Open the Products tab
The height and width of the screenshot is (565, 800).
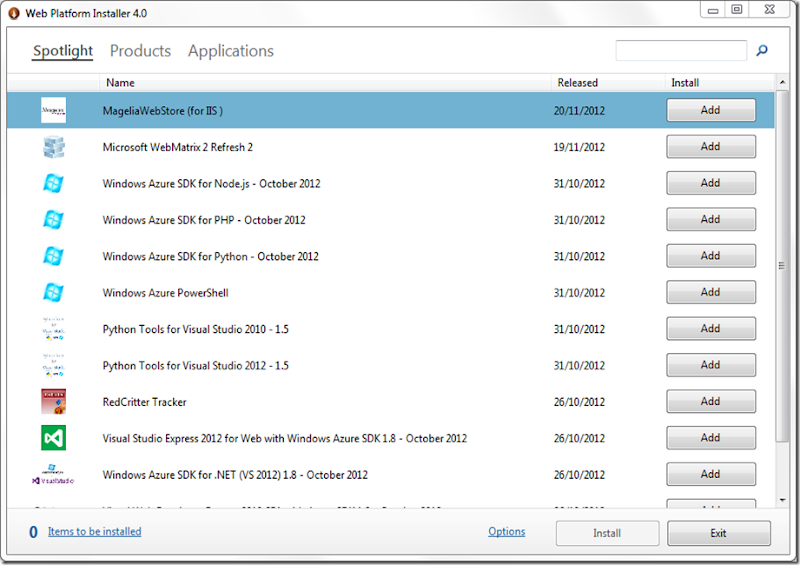click(140, 51)
